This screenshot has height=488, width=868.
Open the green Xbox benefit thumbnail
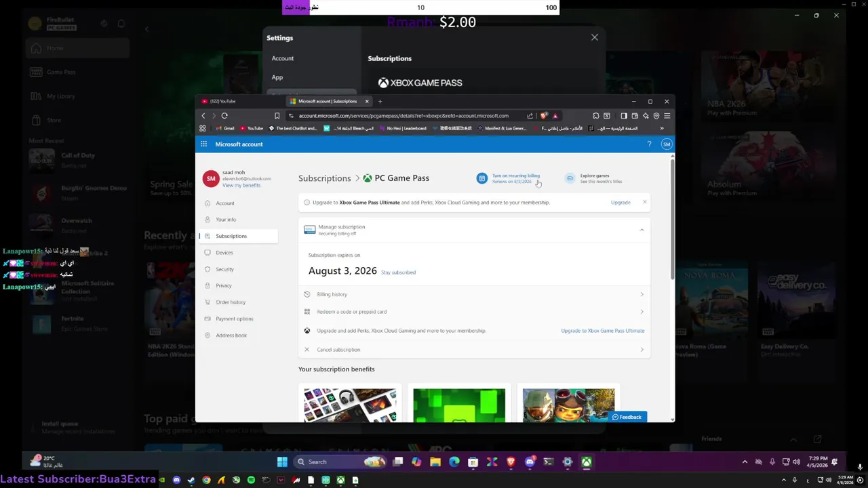coord(459,405)
